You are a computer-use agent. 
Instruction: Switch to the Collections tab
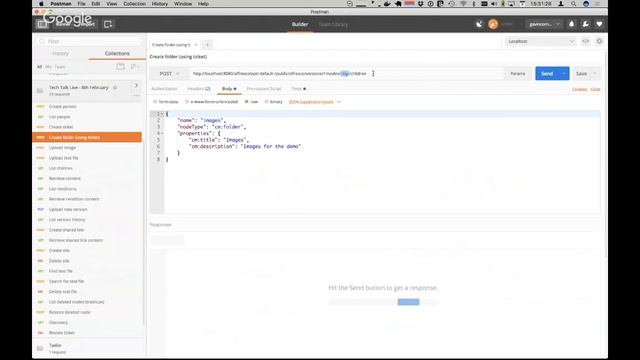pos(117,53)
